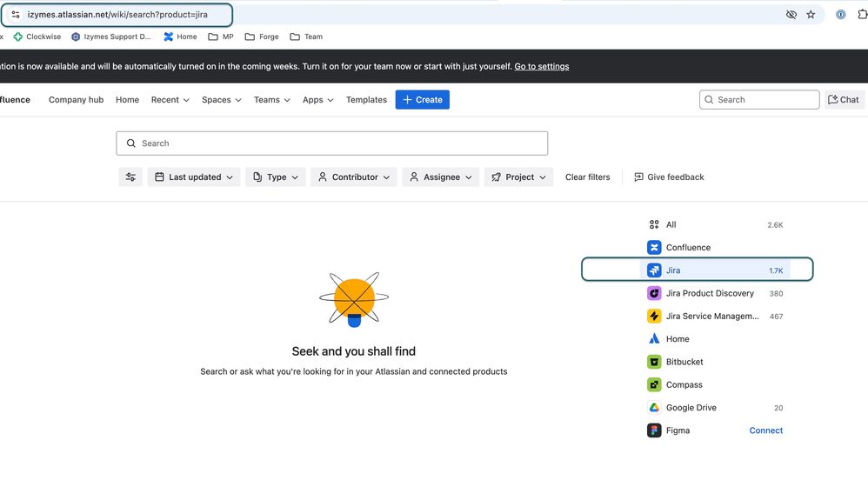Open the Clockwise bookmark
Viewport: 868px width, 487px height.
click(x=37, y=37)
